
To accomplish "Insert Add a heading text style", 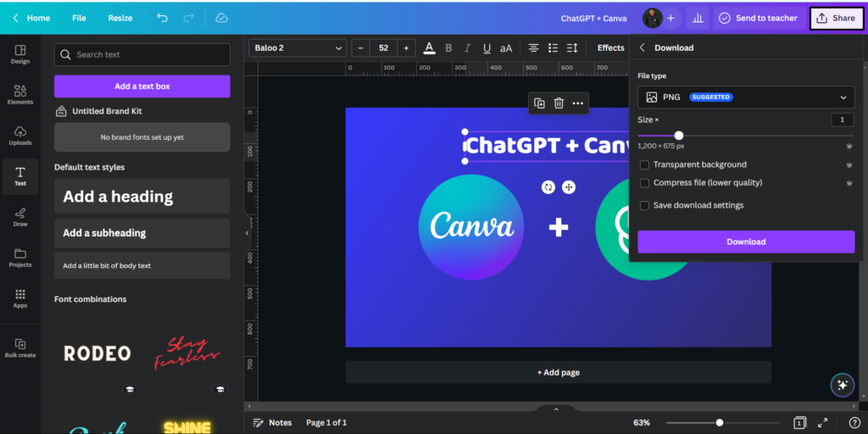I will (142, 196).
